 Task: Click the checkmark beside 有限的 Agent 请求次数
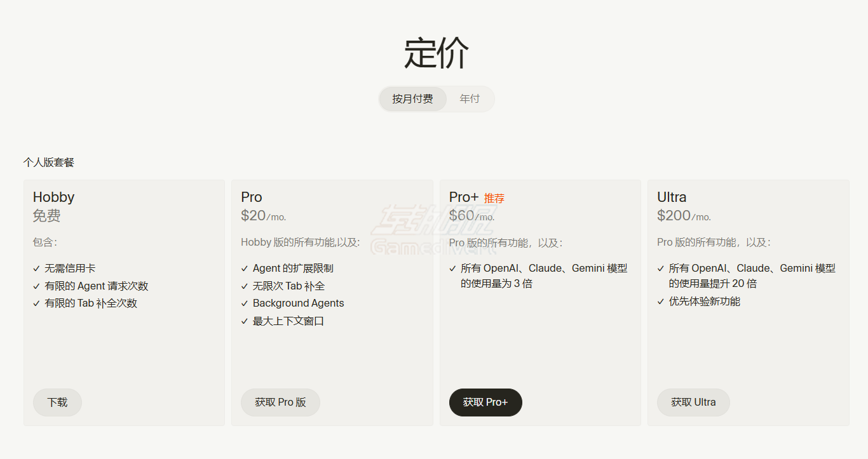[x=36, y=286]
